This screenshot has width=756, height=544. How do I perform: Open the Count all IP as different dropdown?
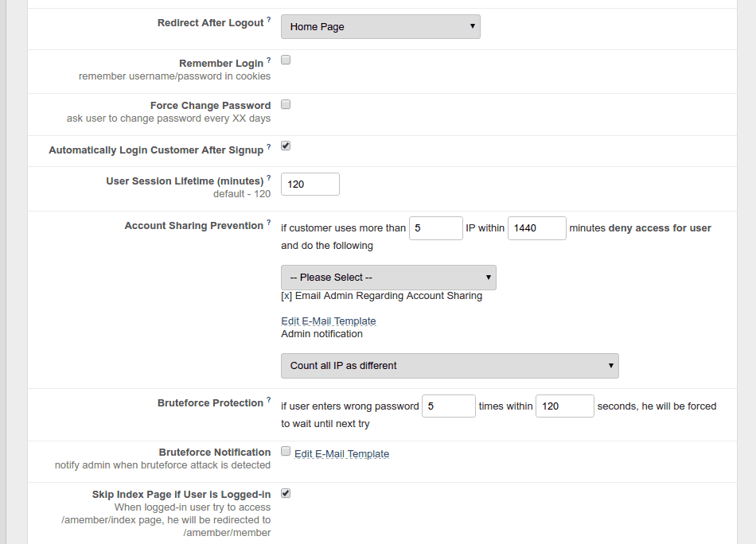tap(450, 366)
